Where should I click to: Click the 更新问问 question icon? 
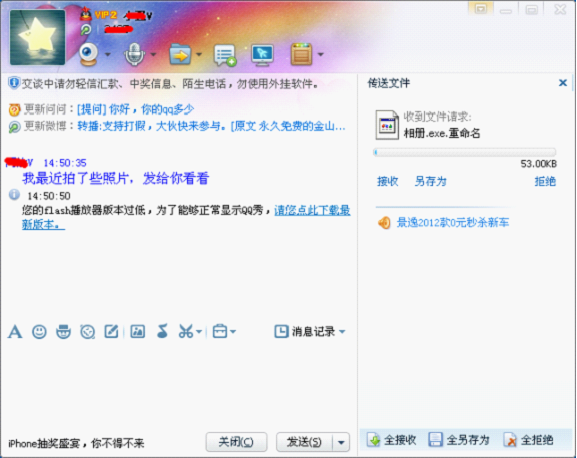14,110
